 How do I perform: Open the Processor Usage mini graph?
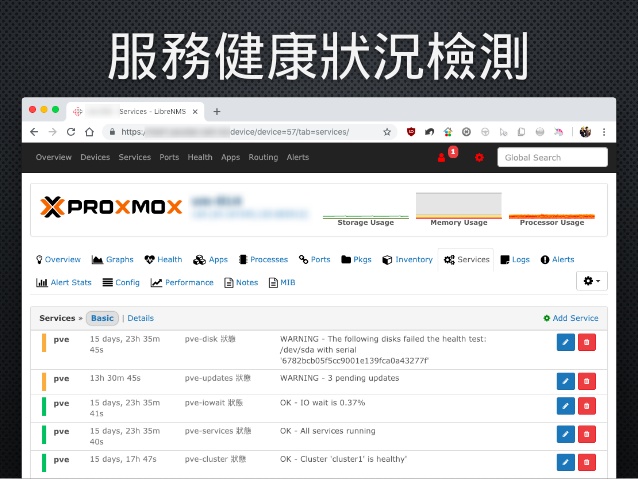[x=552, y=210]
